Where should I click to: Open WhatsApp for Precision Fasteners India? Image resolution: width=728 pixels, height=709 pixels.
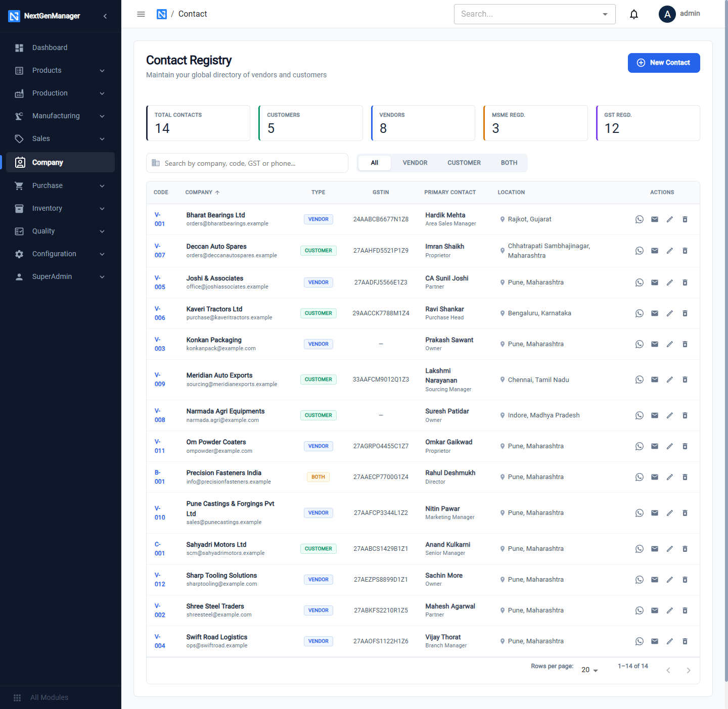click(x=640, y=477)
